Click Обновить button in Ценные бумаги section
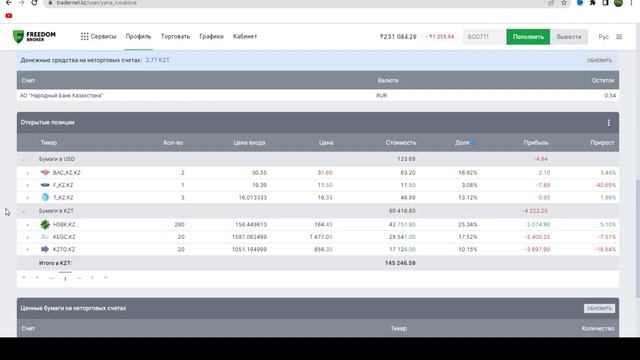640x360 pixels. [599, 309]
